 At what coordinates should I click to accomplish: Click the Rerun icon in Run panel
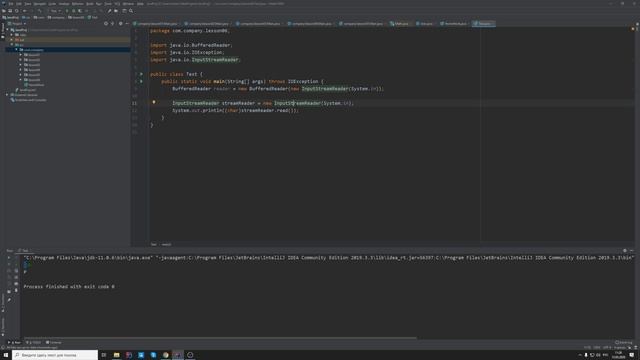[x=9, y=258]
